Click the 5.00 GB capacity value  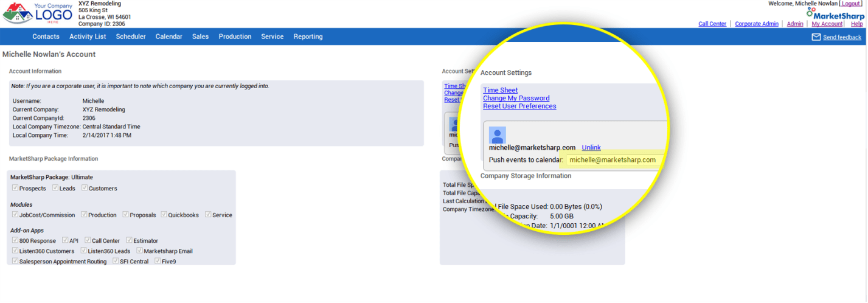(x=561, y=216)
